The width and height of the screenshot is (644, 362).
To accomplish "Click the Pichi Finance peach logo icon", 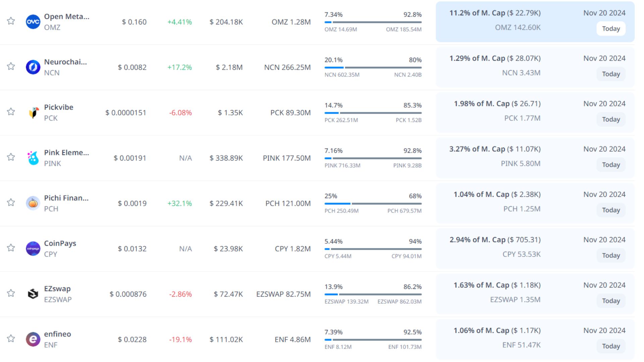I will click(x=33, y=203).
